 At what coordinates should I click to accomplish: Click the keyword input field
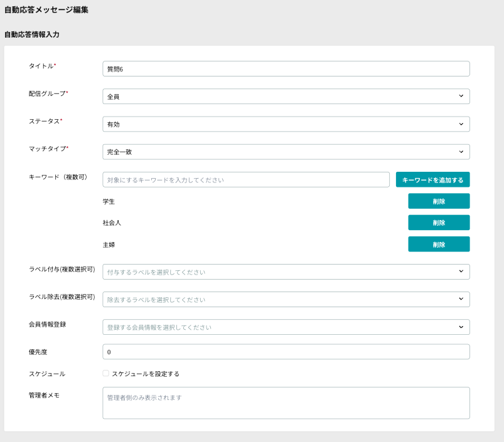pyautogui.click(x=246, y=179)
